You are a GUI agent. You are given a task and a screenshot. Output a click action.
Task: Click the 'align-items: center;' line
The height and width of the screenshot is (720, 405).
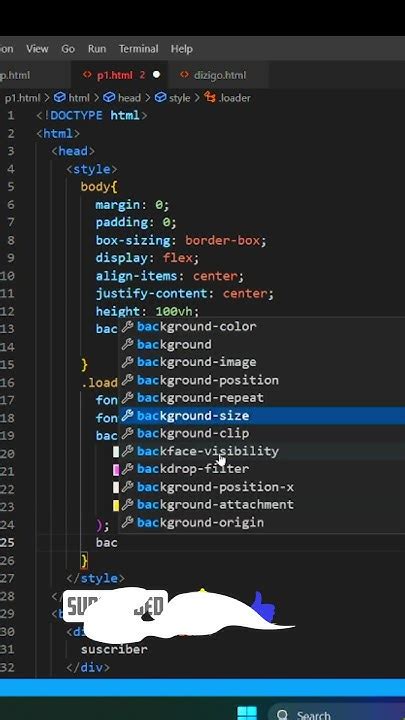tap(169, 276)
